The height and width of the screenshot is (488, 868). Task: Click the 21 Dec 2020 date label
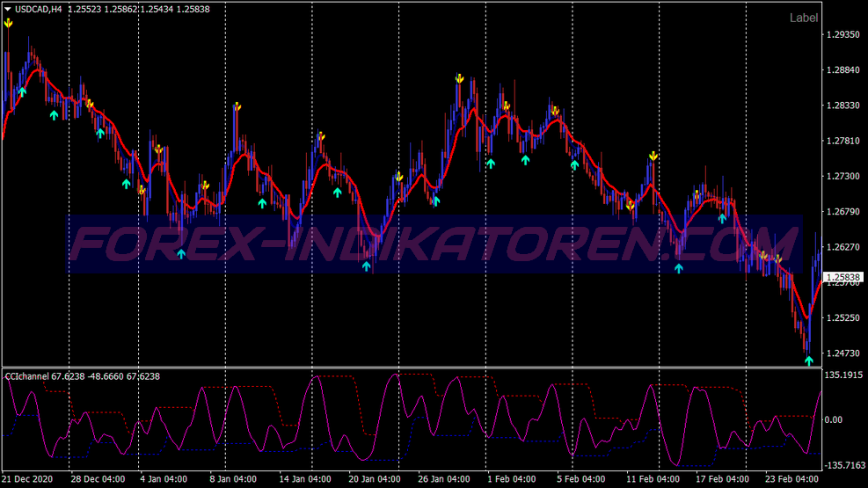click(27, 479)
